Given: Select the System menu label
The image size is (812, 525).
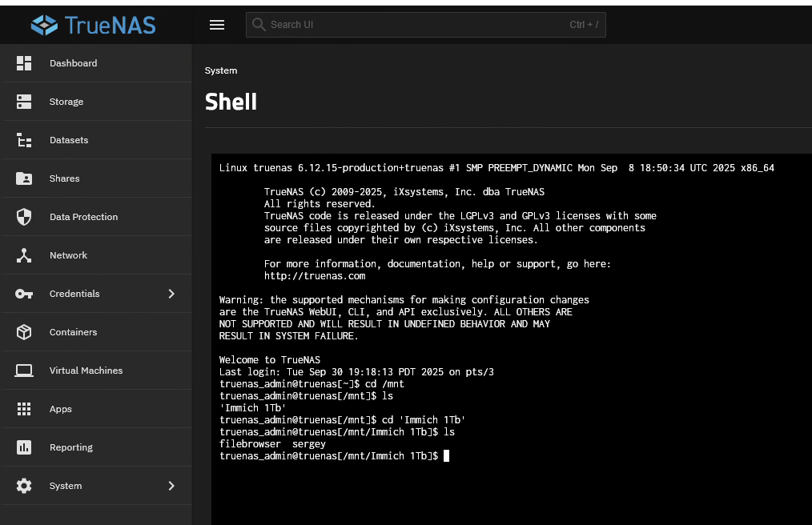Looking at the screenshot, I should (x=65, y=486).
